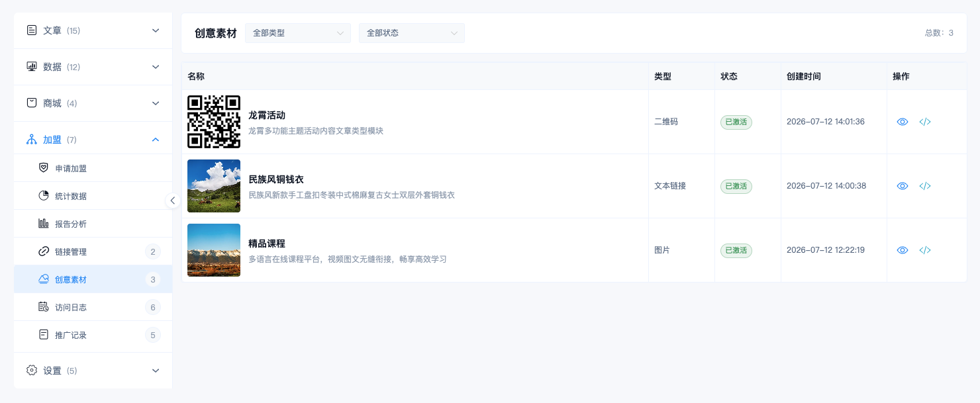Expand the 商城 menu chevron
This screenshot has width=980, height=403.
click(156, 103)
